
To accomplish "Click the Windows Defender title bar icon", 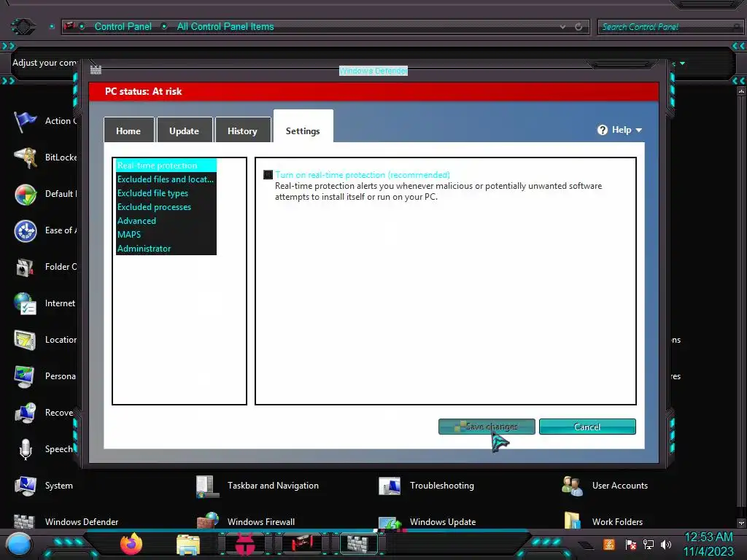I will click(96, 70).
